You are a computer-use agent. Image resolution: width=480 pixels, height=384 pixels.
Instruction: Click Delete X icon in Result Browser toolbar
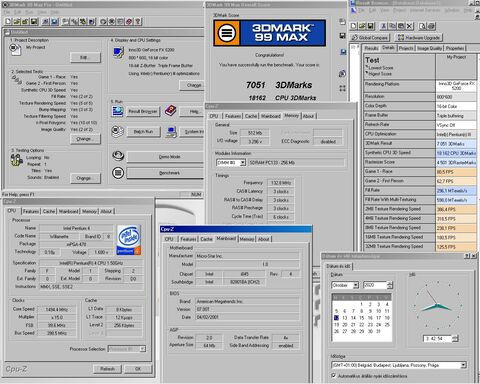(x=410, y=26)
